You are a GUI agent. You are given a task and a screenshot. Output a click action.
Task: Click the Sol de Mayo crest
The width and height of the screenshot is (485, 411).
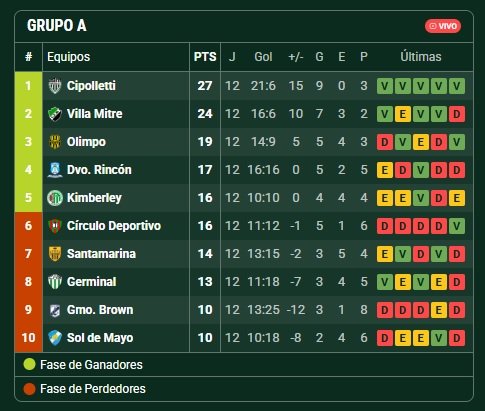pyautogui.click(x=55, y=338)
